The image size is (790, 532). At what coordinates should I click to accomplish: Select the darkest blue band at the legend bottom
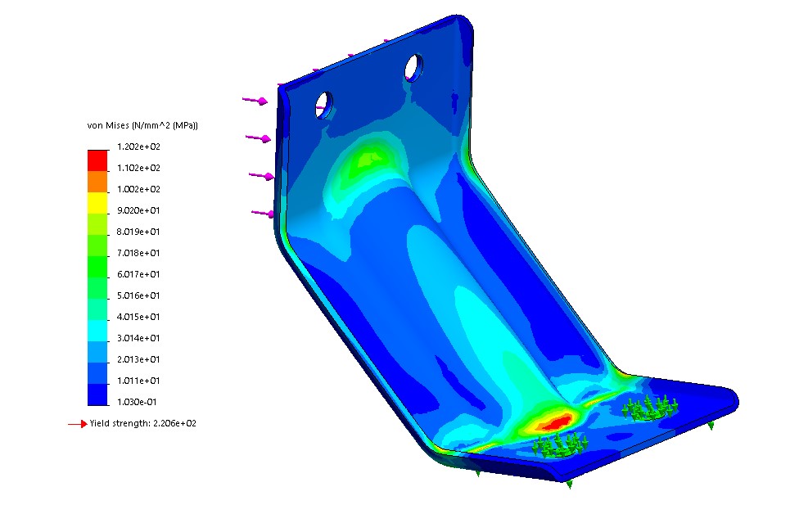[x=97, y=394]
